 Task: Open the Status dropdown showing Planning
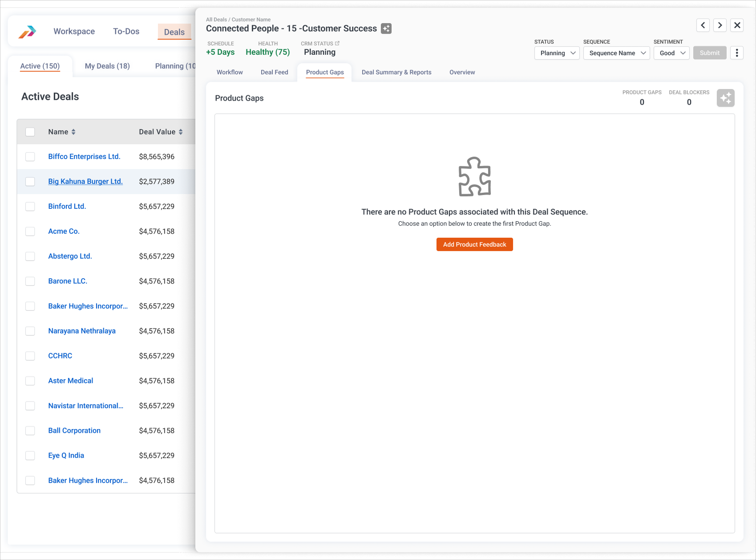coord(557,53)
